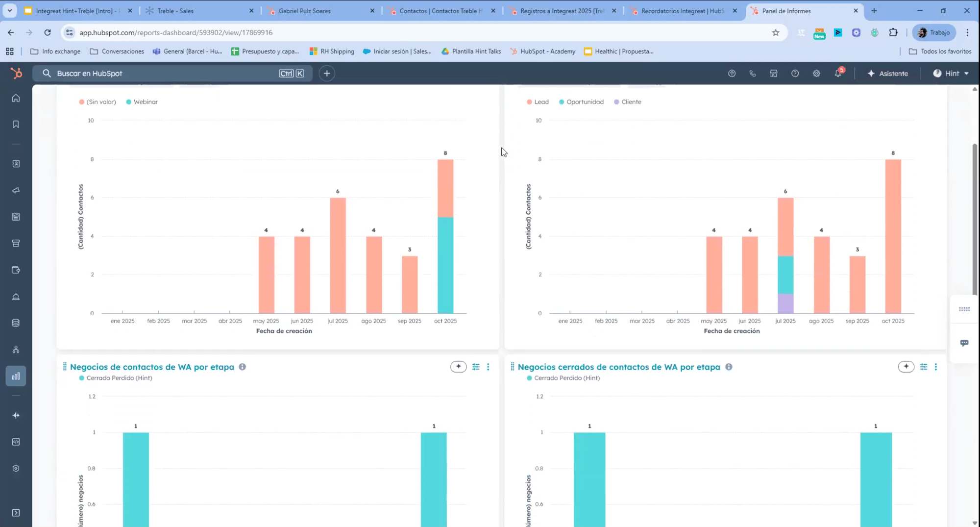Open the Bookmarks icon in left sidebar

16,125
